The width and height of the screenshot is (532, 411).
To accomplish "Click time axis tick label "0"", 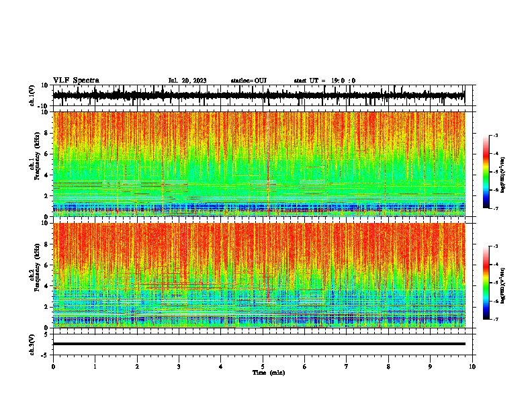I will coord(53,367).
